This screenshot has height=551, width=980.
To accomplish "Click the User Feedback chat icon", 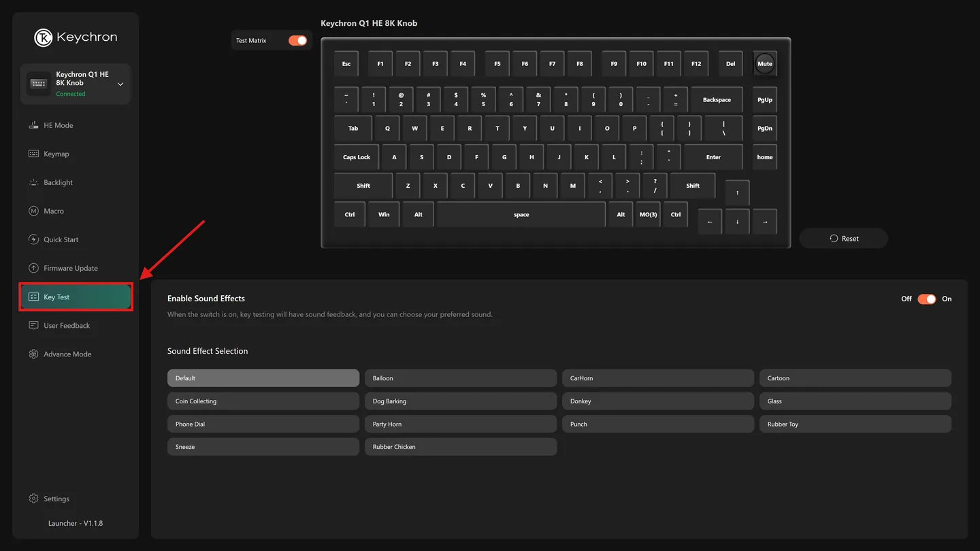I will coord(33,325).
